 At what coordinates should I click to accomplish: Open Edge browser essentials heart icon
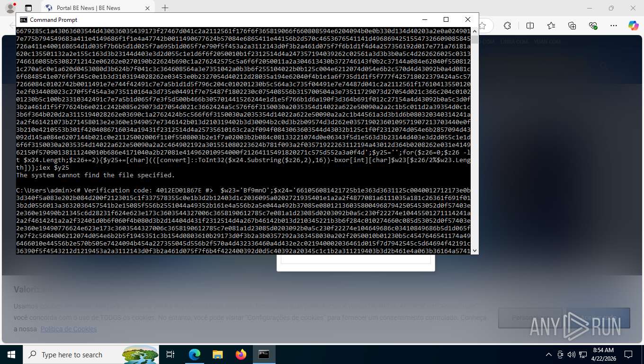click(593, 26)
